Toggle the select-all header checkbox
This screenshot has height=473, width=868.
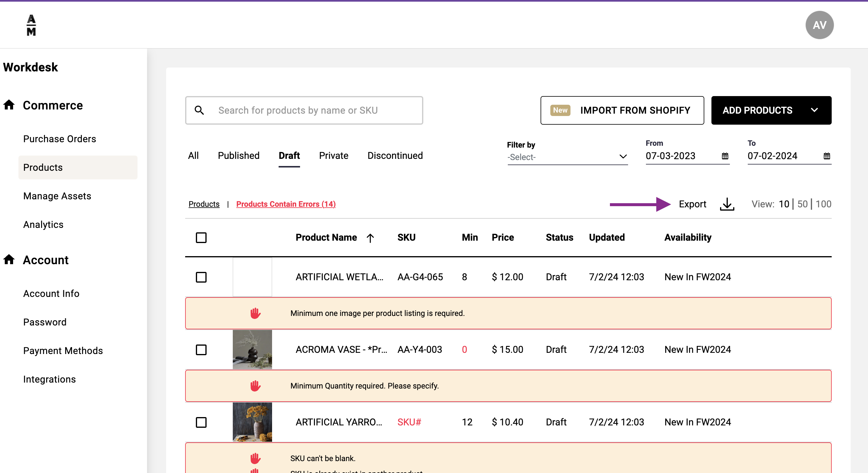point(201,238)
